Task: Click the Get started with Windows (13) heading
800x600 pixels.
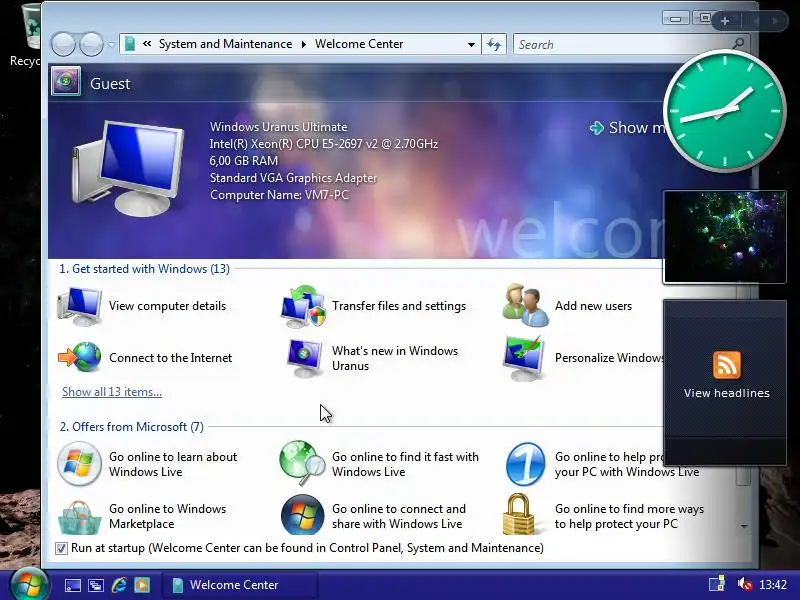Action: click(144, 269)
